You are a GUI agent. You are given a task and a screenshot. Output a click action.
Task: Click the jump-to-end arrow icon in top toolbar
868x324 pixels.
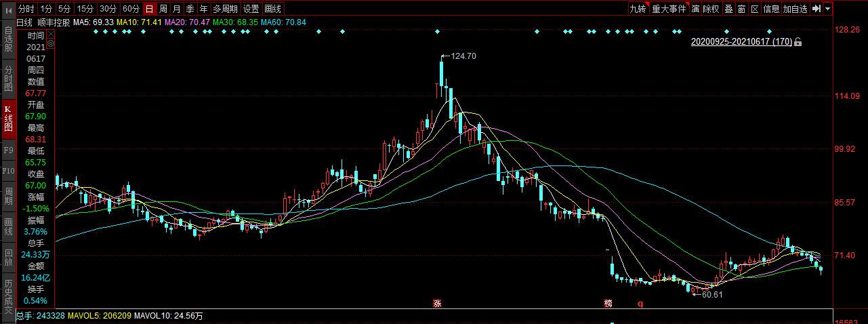click(x=817, y=9)
